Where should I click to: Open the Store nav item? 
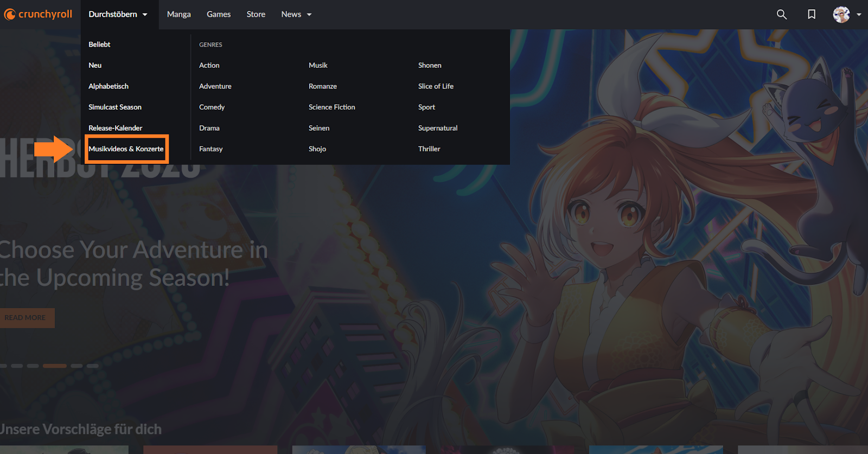tap(256, 14)
